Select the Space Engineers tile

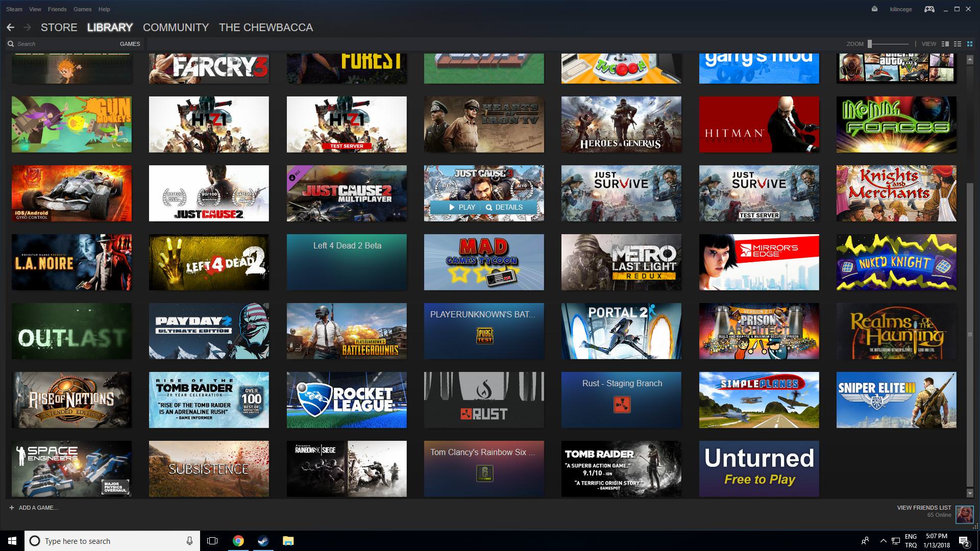(71, 469)
